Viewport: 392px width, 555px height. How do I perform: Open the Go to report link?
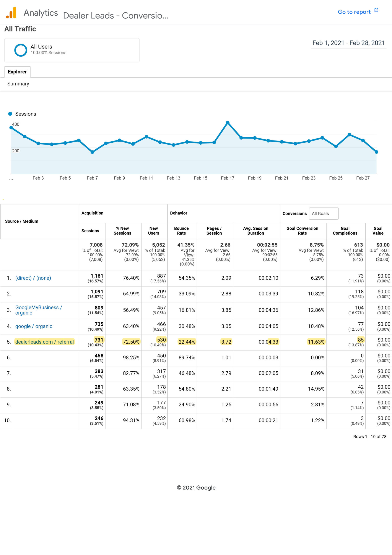click(354, 12)
